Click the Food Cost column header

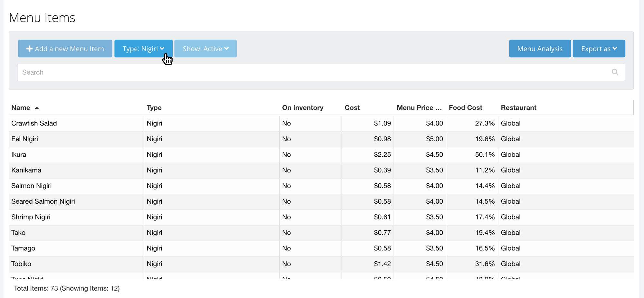click(x=465, y=107)
